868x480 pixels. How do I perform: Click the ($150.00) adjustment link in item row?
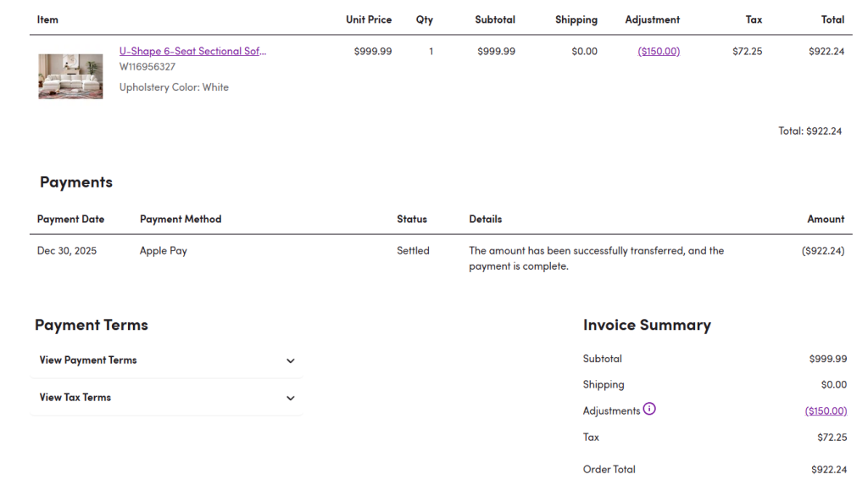pyautogui.click(x=659, y=51)
